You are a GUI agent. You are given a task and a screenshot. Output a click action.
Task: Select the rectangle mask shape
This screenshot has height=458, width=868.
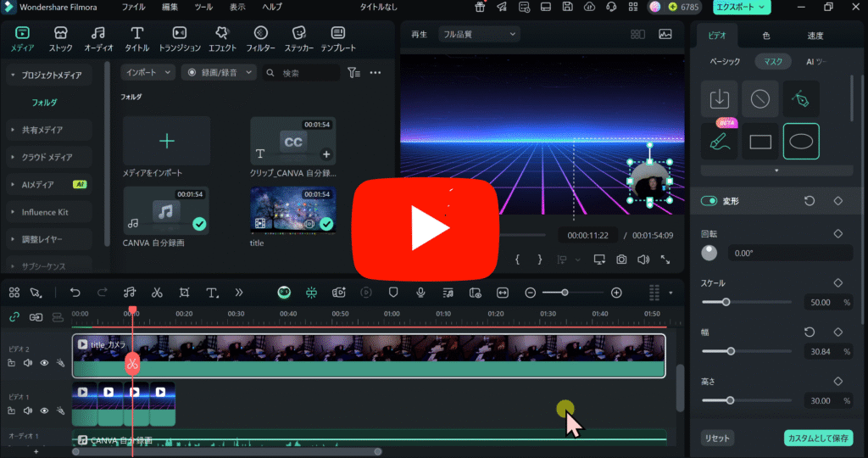pos(760,142)
